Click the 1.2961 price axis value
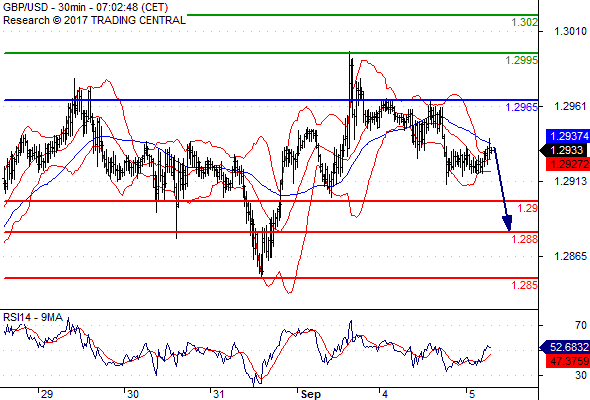The width and height of the screenshot is (590, 400). point(570,106)
